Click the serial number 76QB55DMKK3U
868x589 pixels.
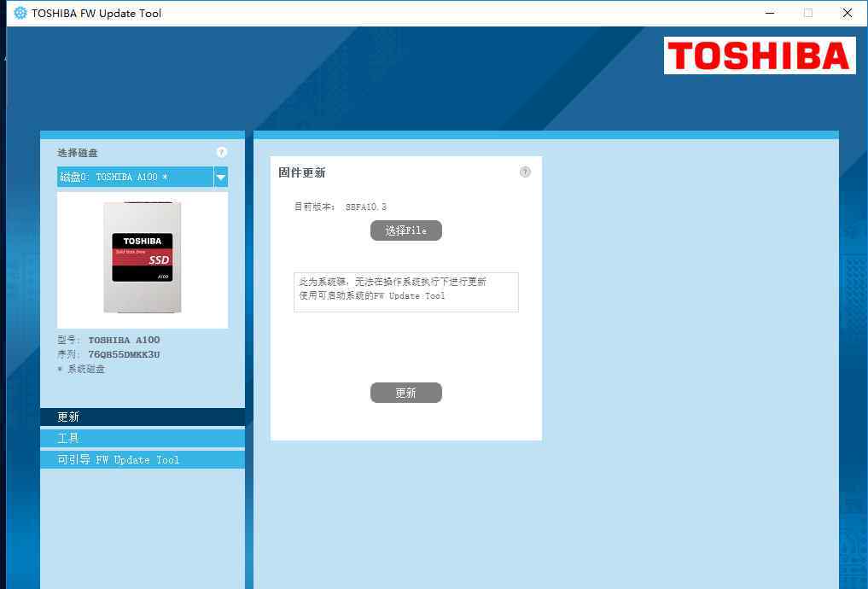point(124,354)
